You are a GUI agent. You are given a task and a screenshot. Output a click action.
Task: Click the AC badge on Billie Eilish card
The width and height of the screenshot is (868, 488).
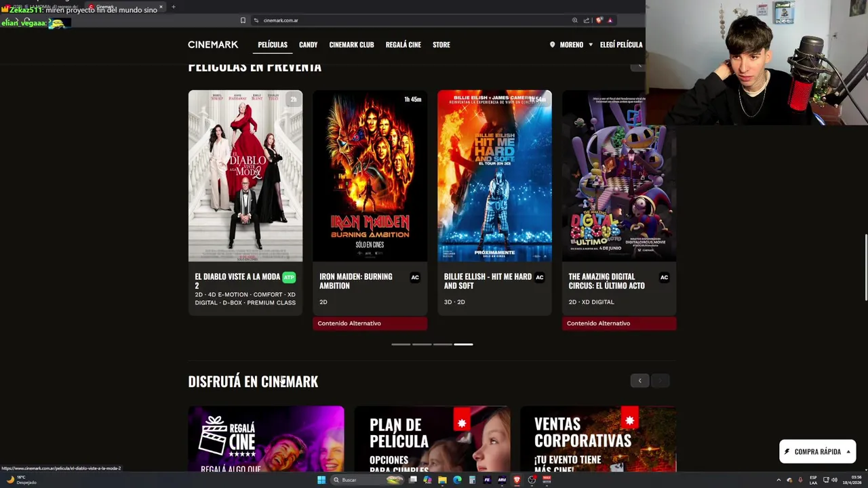coord(540,277)
